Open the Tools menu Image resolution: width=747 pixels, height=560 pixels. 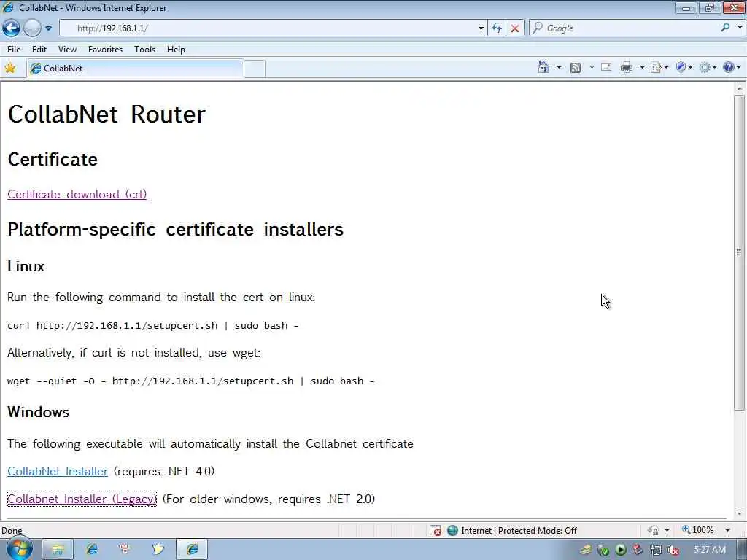click(145, 50)
